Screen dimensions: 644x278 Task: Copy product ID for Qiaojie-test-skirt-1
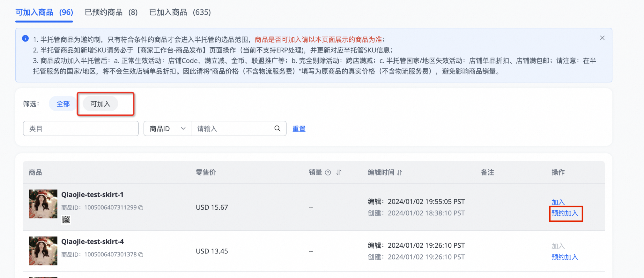[x=141, y=208]
